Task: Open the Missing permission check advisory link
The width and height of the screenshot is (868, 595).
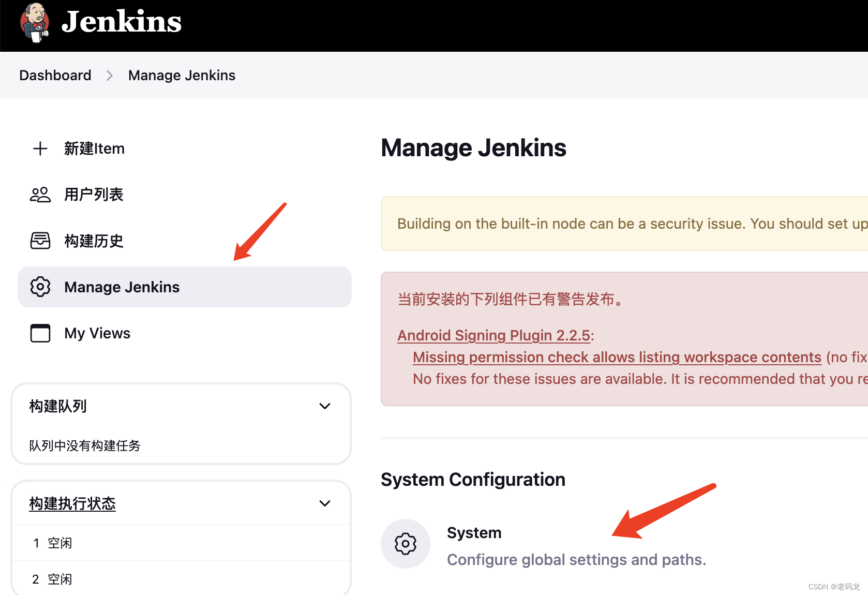Action: (617, 357)
